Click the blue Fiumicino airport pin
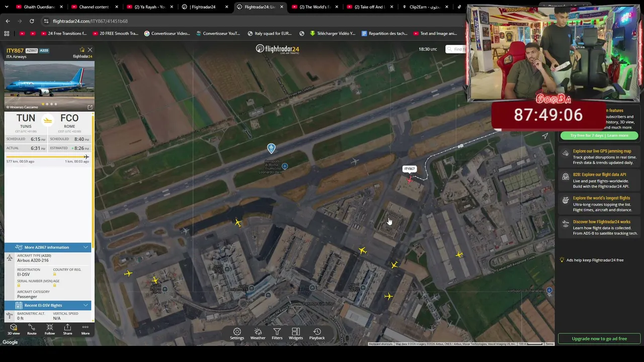 pyautogui.click(x=271, y=148)
